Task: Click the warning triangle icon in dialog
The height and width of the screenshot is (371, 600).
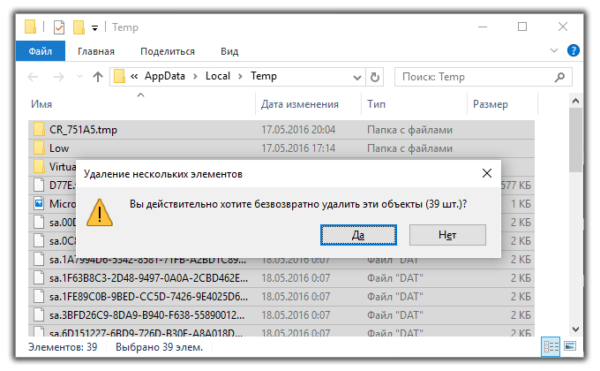Action: coord(99,213)
